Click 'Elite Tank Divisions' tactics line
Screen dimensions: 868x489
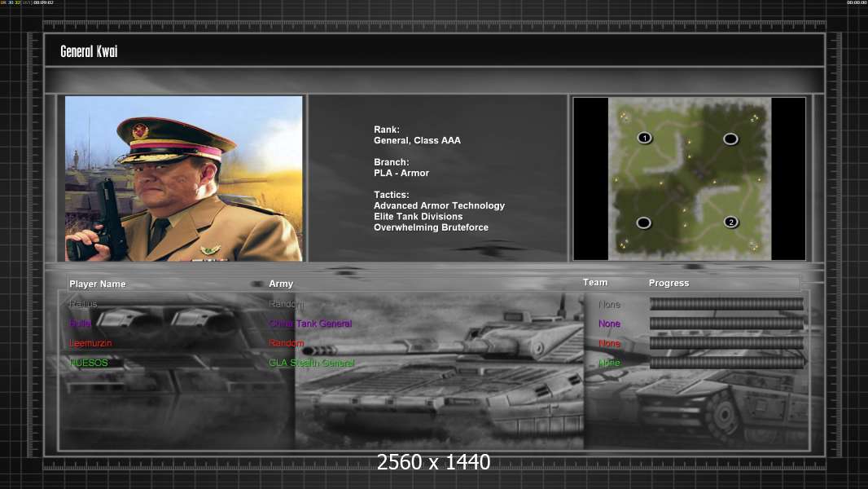(418, 217)
